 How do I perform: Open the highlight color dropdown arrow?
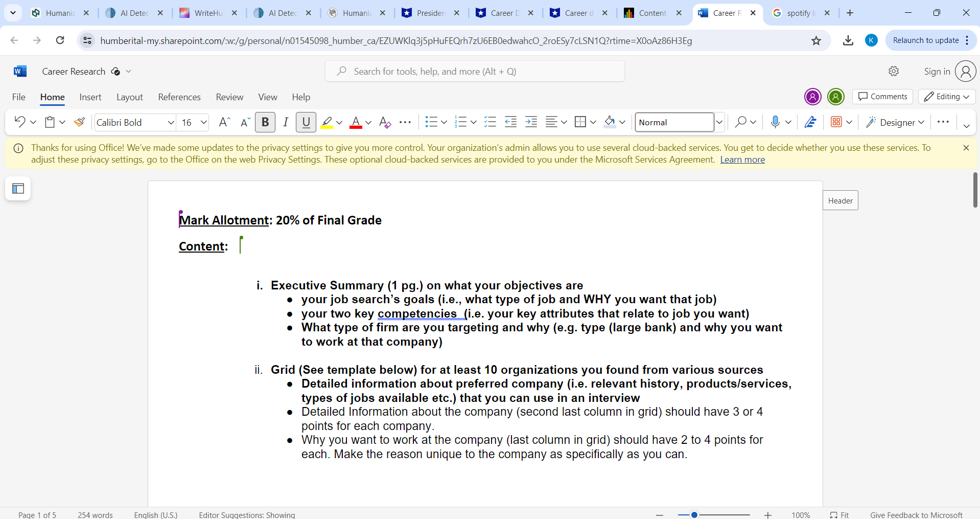tap(339, 123)
